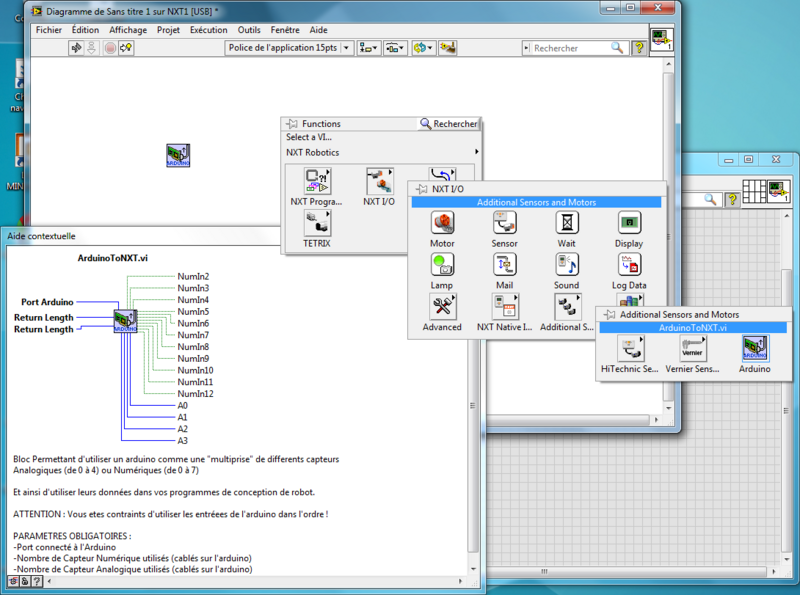Open the Align Objects dropdown

click(369, 48)
